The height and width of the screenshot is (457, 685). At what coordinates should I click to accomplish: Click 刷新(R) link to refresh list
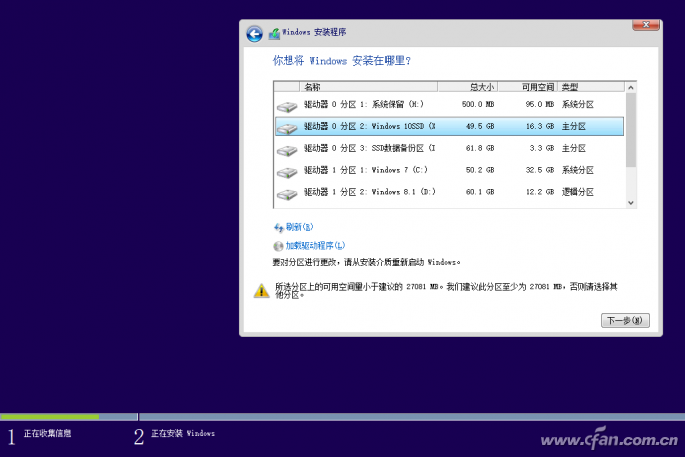(300, 227)
